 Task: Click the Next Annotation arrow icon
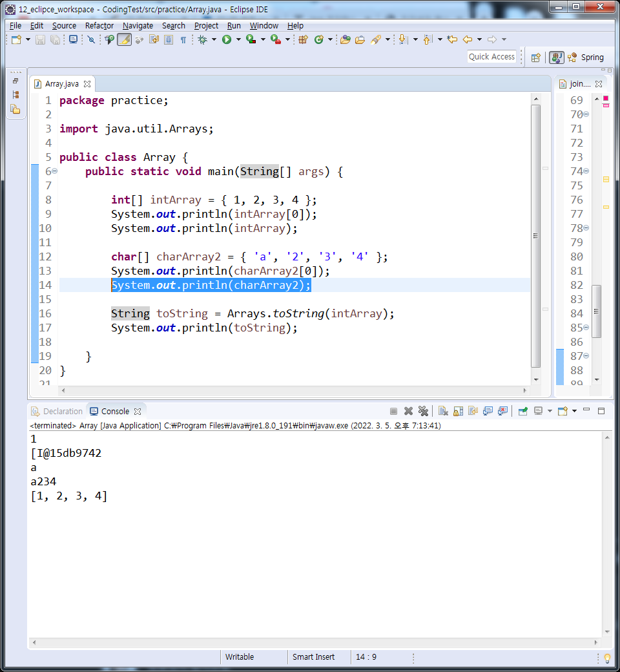pyautogui.click(x=403, y=40)
